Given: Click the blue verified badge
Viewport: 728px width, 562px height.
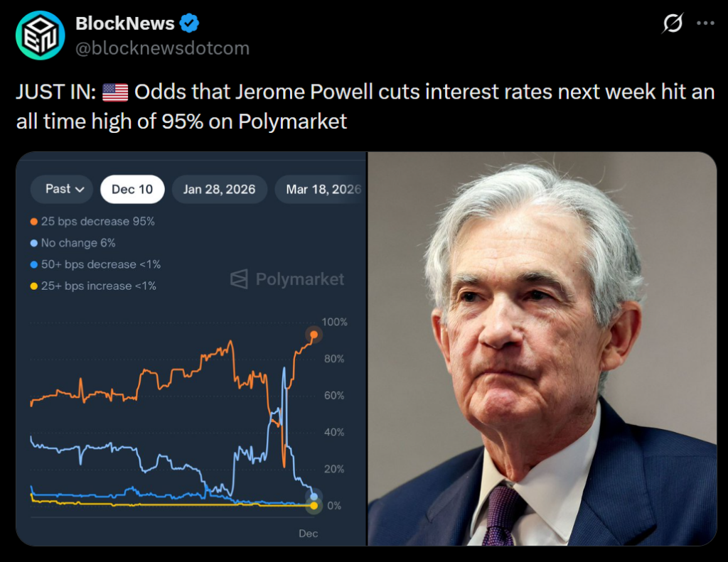Looking at the screenshot, I should click(x=189, y=23).
